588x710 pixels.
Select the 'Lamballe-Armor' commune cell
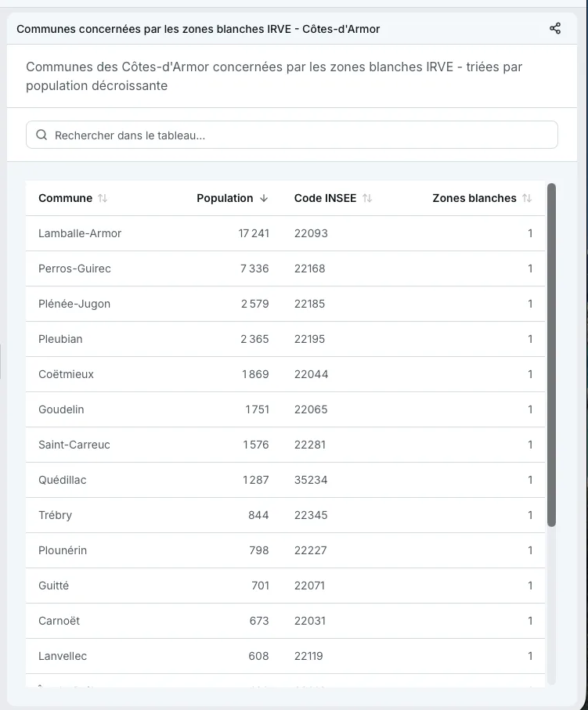point(80,233)
